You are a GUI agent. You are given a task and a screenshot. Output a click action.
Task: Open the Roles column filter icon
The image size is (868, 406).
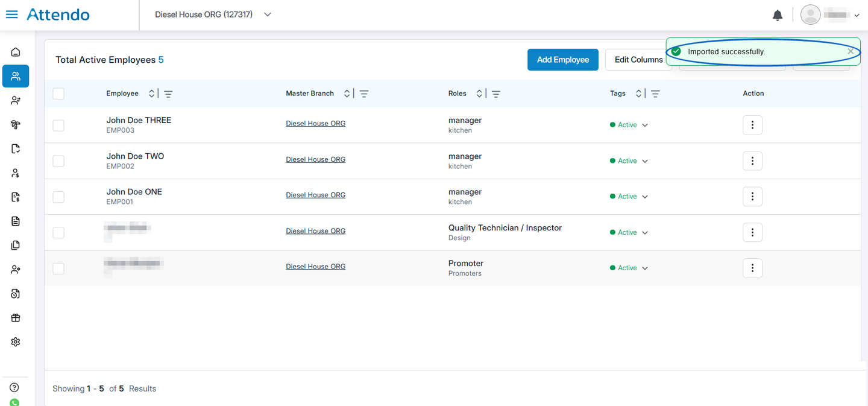496,94
